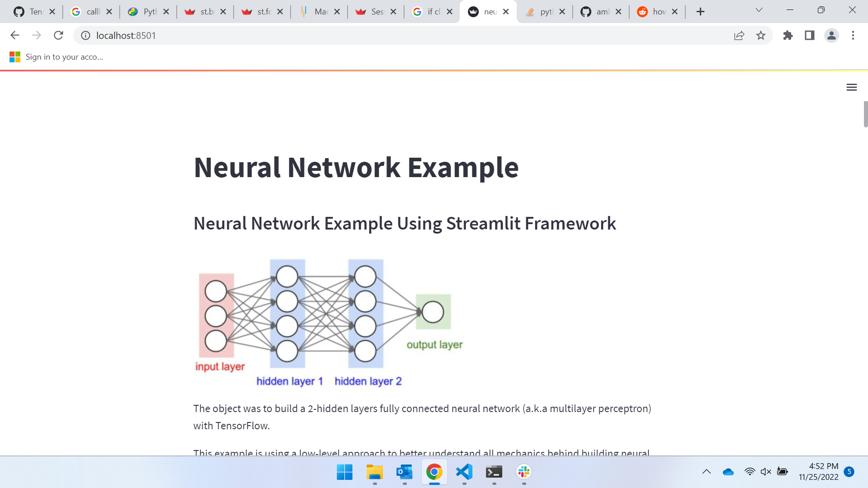Show hidden system tray icons
Screen dimensions: 868x488
coord(707,472)
